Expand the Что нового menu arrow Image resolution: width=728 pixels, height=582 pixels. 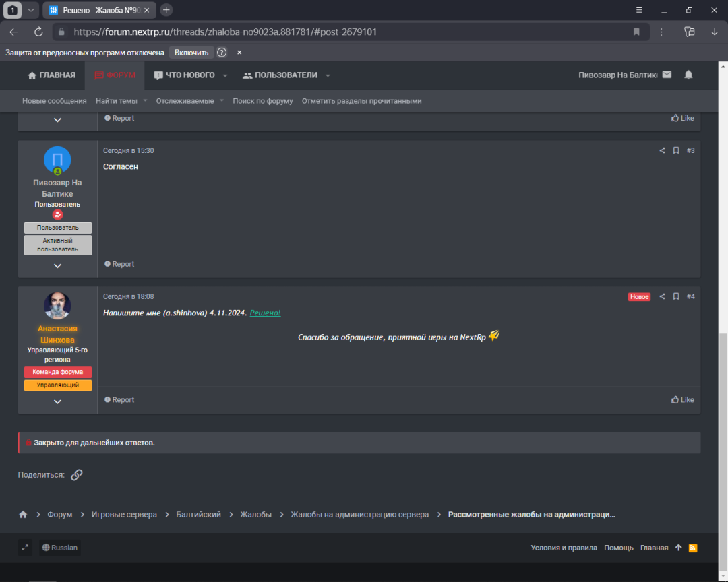click(225, 75)
